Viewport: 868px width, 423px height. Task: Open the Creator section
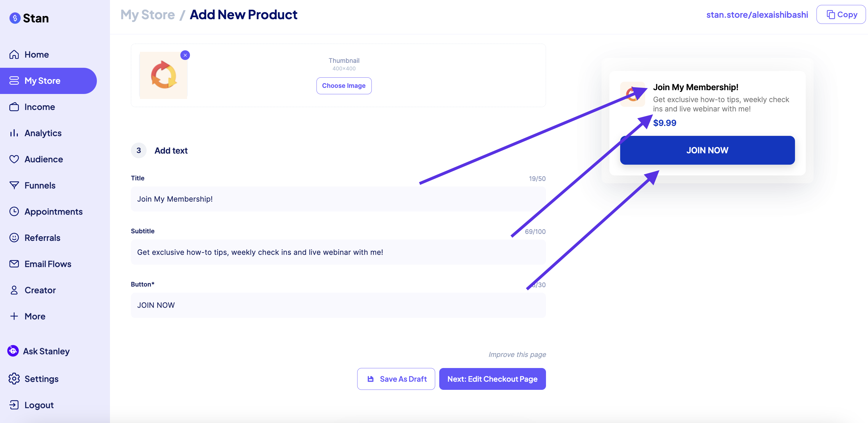[x=40, y=290]
